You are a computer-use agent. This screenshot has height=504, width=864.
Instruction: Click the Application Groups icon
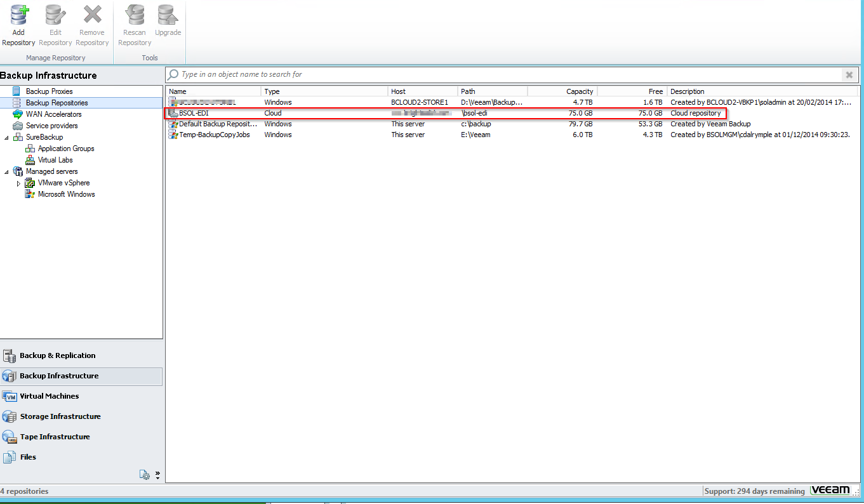coord(29,149)
